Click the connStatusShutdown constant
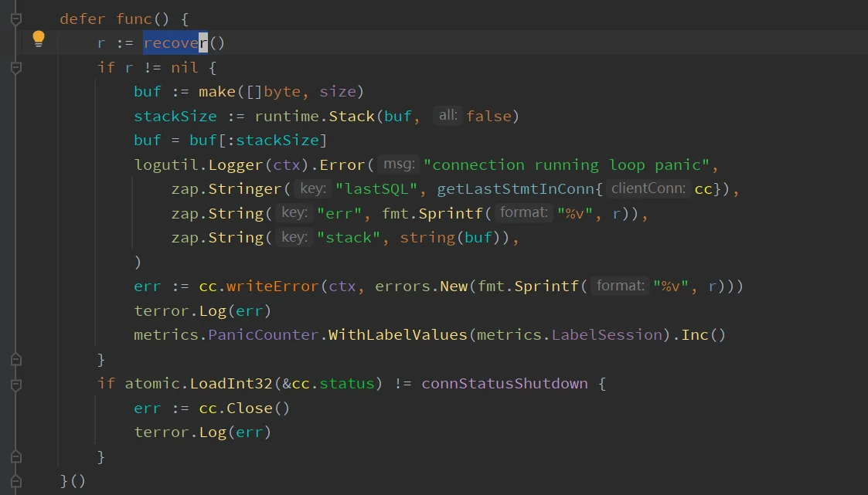The image size is (868, 495). pyautogui.click(x=504, y=384)
